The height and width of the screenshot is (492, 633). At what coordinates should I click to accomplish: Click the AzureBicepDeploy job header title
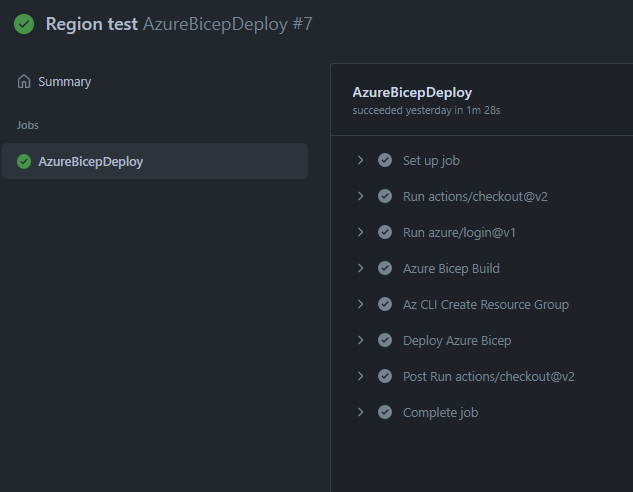pos(412,92)
